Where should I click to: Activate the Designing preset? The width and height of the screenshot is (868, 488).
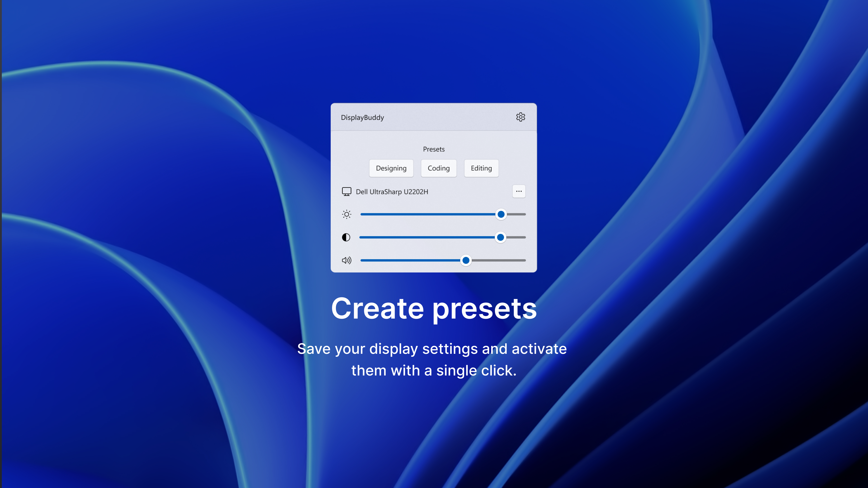point(391,168)
